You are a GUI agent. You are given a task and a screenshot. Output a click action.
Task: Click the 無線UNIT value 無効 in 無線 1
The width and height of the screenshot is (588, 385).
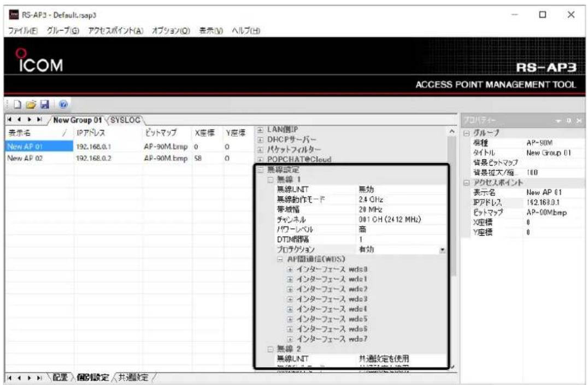pos(401,190)
